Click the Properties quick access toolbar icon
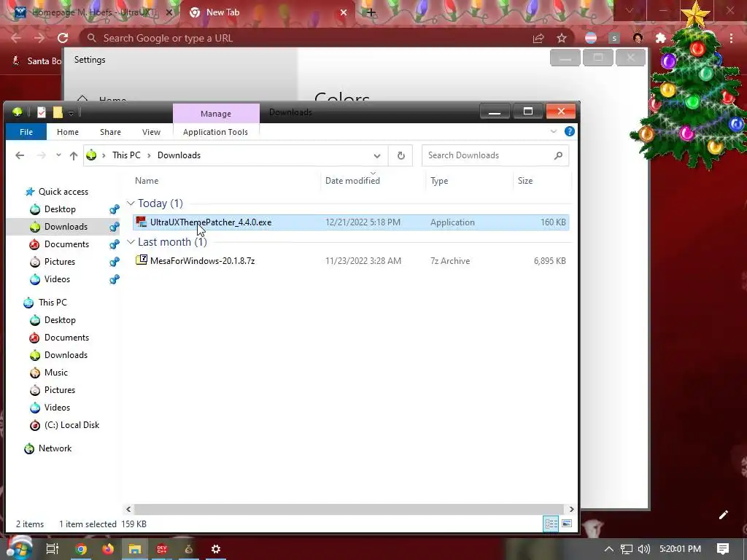Screen dimensions: 747x560 tap(42, 112)
